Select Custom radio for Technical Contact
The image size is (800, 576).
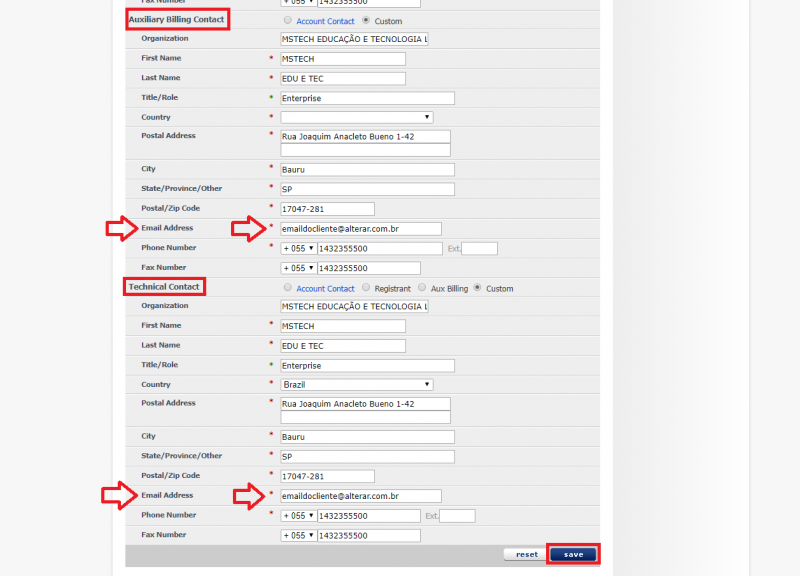(477, 288)
